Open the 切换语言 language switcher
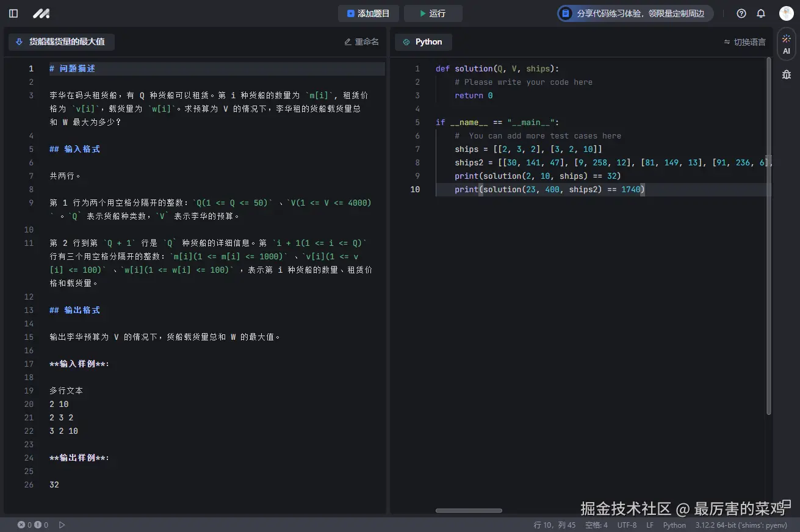Screen dimensions: 800x532 pyautogui.click(x=745, y=41)
